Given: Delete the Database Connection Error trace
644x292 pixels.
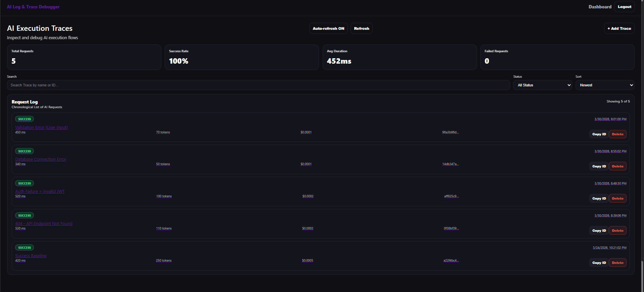Looking at the screenshot, I should click(x=618, y=166).
